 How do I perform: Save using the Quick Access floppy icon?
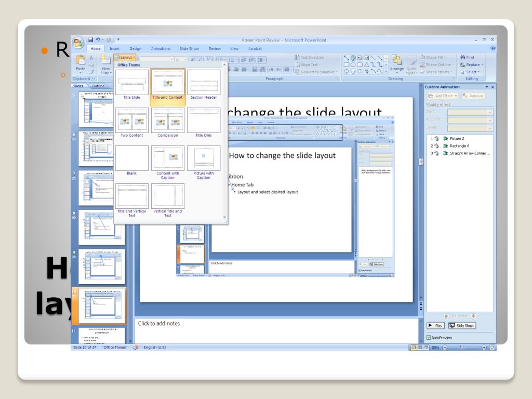(90, 39)
